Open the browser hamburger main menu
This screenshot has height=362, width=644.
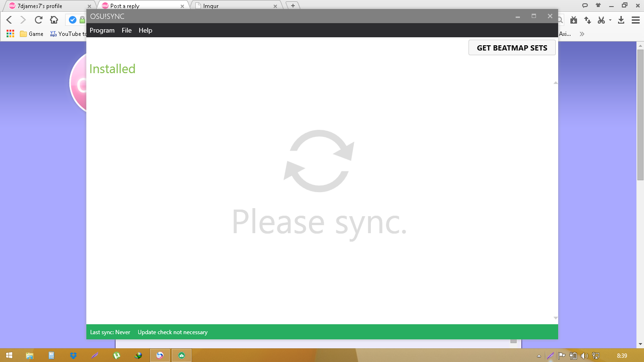click(x=636, y=20)
